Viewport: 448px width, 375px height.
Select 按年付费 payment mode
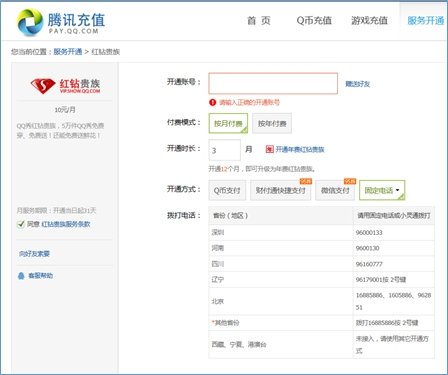[272, 123]
